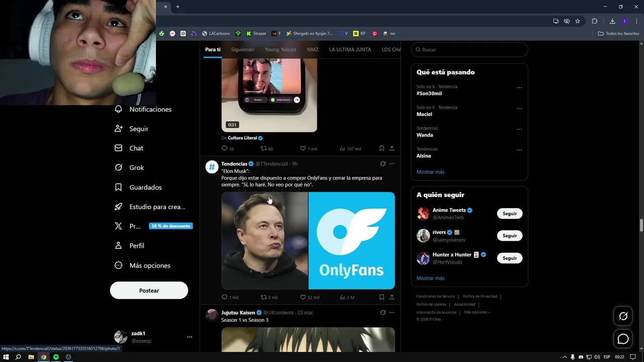Click Mostrar más under A quién seguir
Viewport: 644px width, 362px height.
(x=430, y=278)
